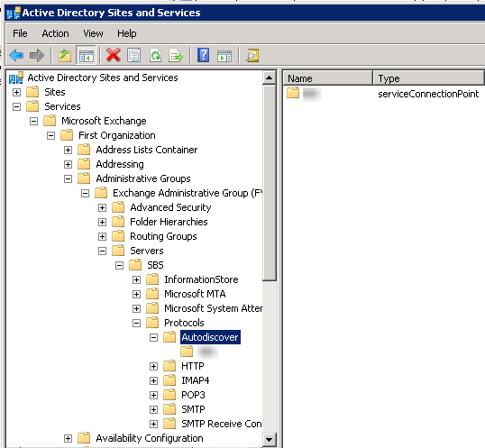This screenshot has height=448, width=485.
Task: Expand the IMAP4 node
Action: [x=153, y=380]
